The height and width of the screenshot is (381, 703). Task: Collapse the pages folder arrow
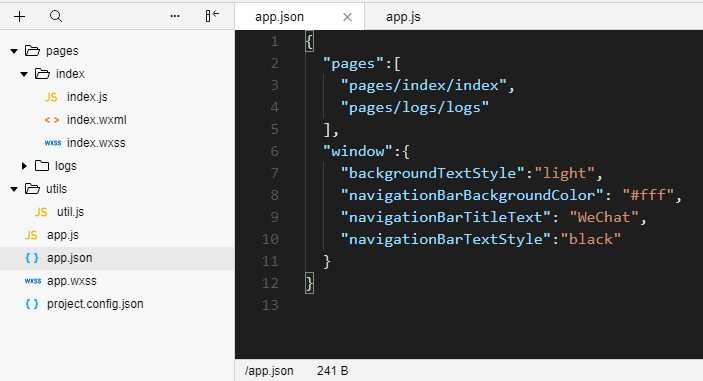coord(14,51)
